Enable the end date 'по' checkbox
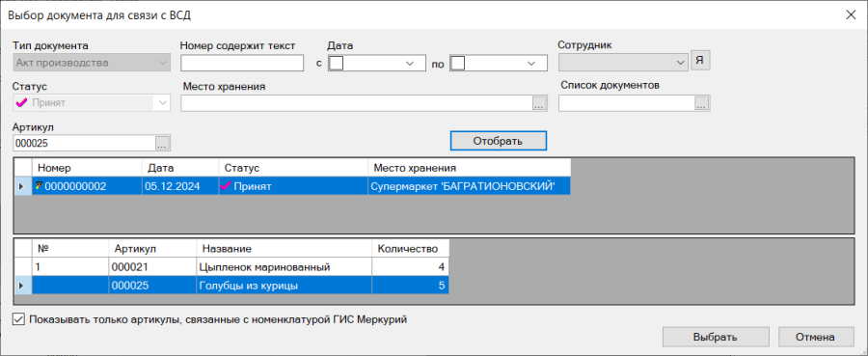This screenshot has width=868, height=356. pyautogui.click(x=458, y=64)
